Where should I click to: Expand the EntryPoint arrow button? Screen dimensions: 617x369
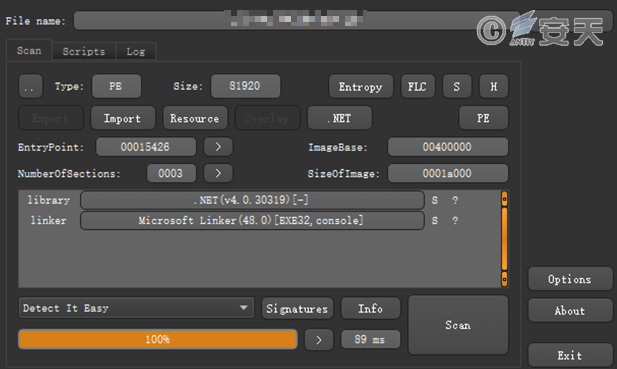(x=218, y=147)
